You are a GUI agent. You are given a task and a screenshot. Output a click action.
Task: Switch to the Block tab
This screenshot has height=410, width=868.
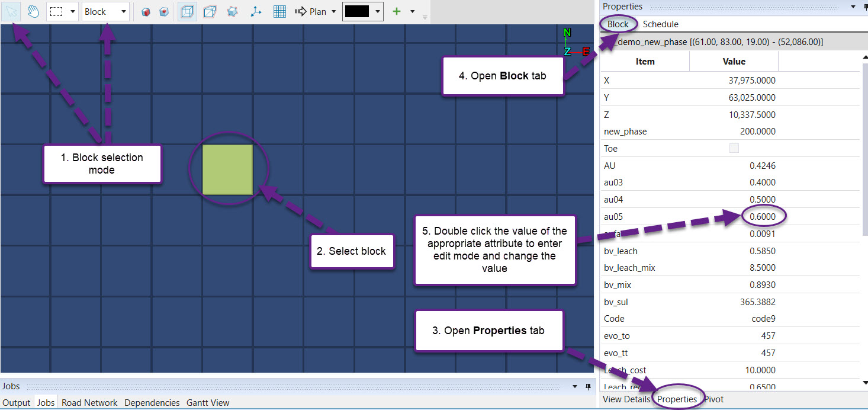618,24
